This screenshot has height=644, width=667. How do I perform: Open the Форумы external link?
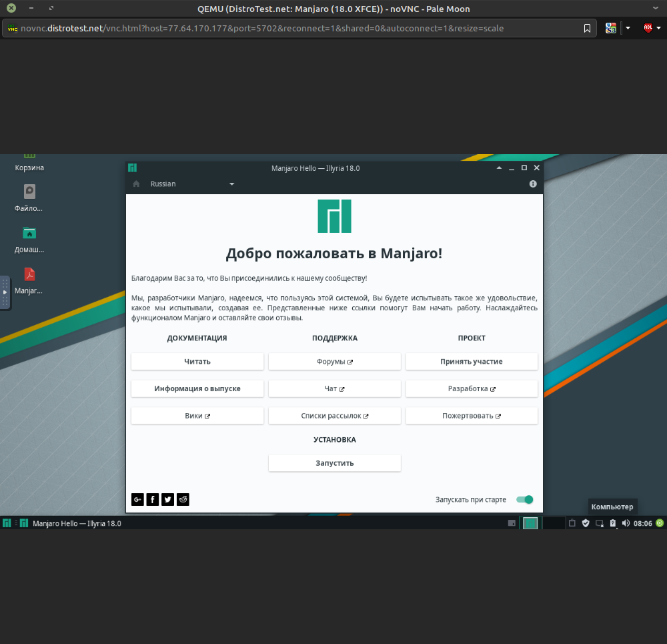point(334,361)
